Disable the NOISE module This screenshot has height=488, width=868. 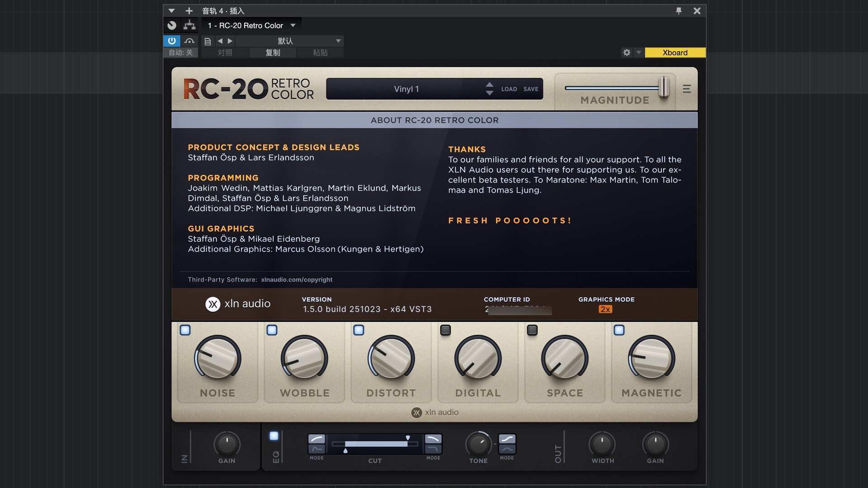(185, 330)
